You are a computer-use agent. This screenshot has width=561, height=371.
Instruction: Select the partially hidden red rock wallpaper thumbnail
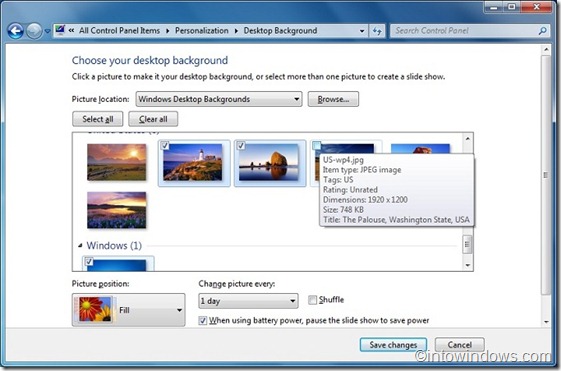coord(420,148)
